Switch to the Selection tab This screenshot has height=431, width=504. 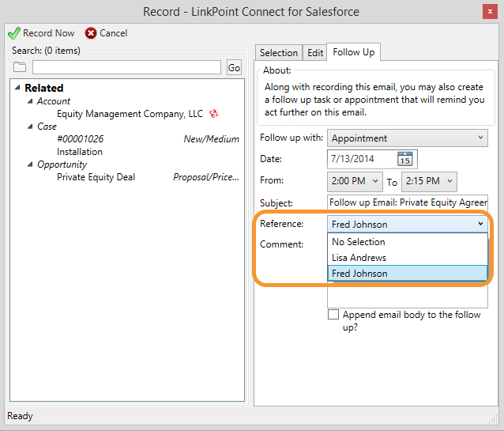pyautogui.click(x=279, y=53)
